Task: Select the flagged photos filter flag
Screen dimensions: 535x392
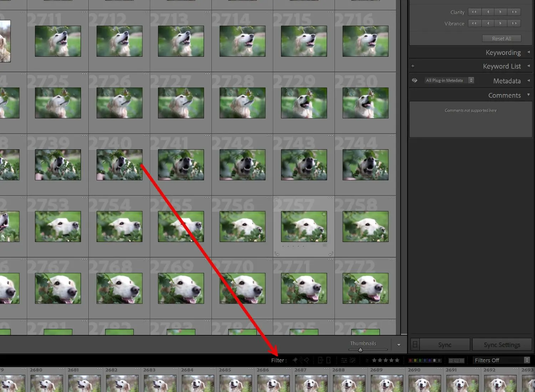Action: coord(294,360)
